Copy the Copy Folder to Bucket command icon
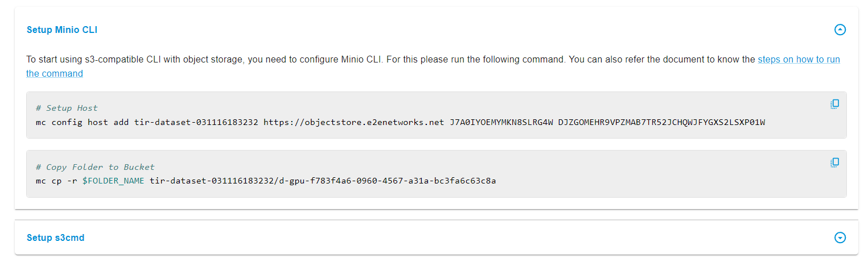The image size is (868, 271). [x=834, y=162]
